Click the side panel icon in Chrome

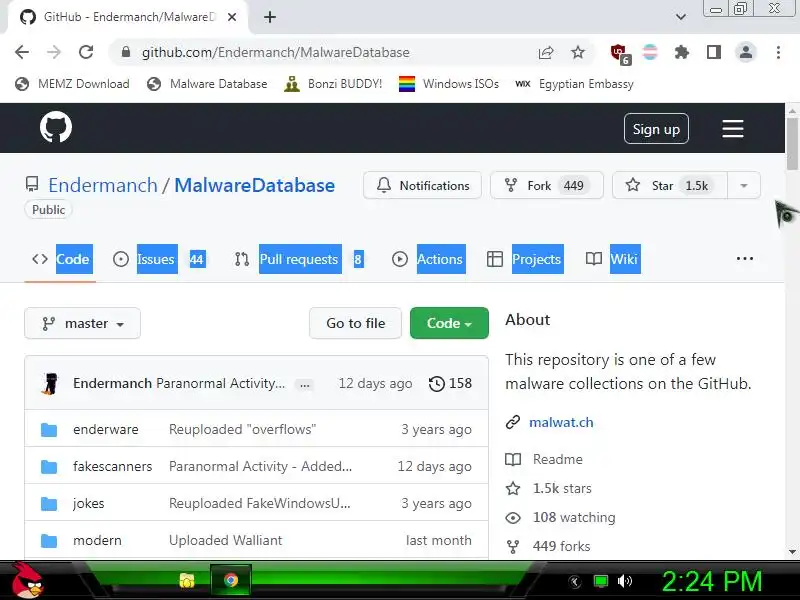pyautogui.click(x=714, y=52)
